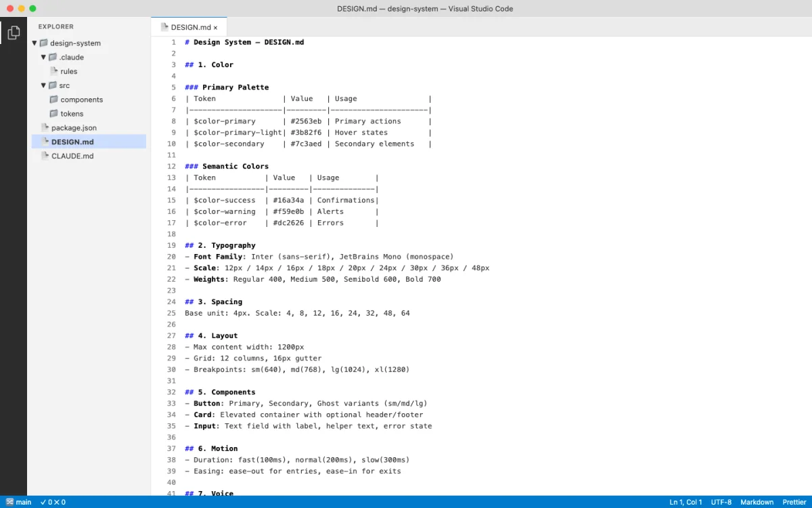The image size is (812, 508).
Task: Click the Easing line under Motion
Action: click(293, 471)
